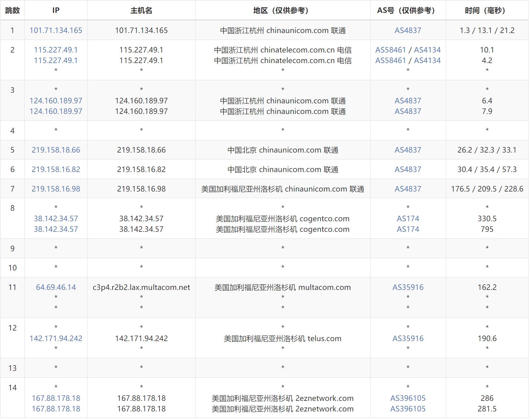Click region text 美国加利福尼亚州洛杉矶 chinaunicom.com 联通
Viewport: 531px width, 420px height.
283,189
